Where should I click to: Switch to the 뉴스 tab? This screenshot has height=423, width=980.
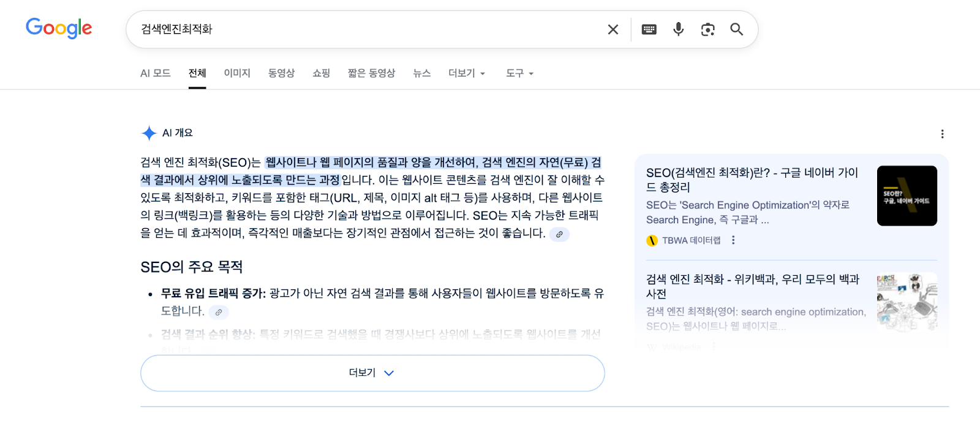[421, 74]
